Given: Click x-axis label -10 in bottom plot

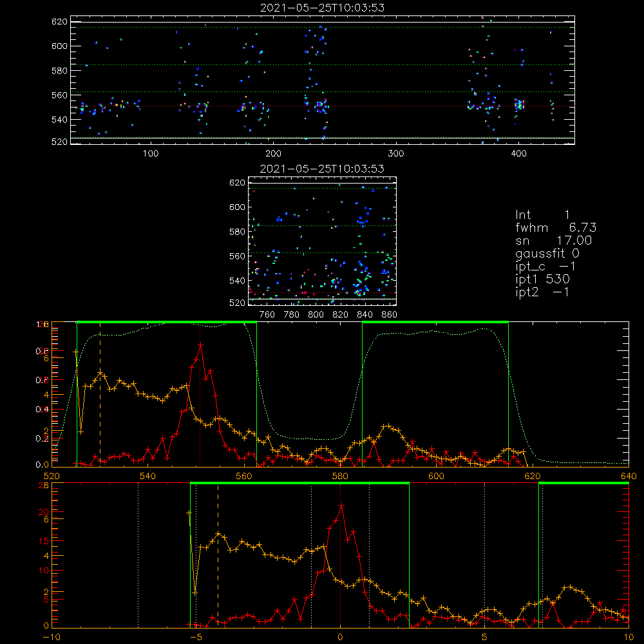Looking at the screenshot, I should 52,637.
